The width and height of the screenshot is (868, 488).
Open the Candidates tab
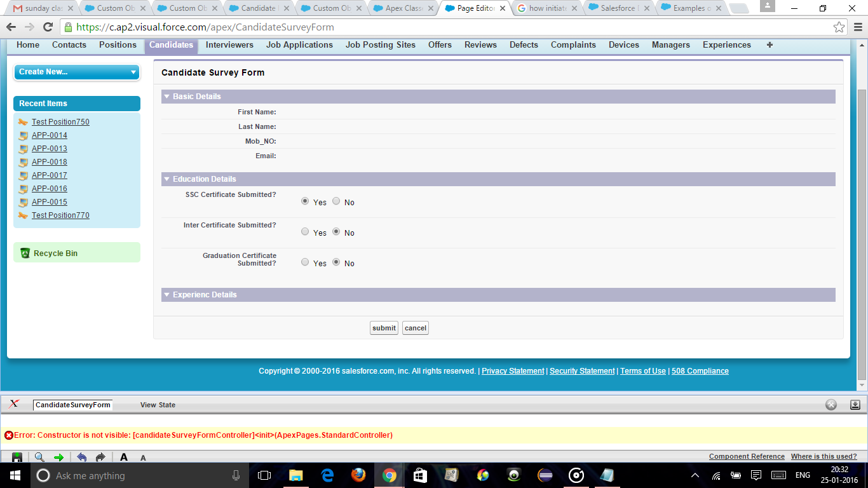172,45
